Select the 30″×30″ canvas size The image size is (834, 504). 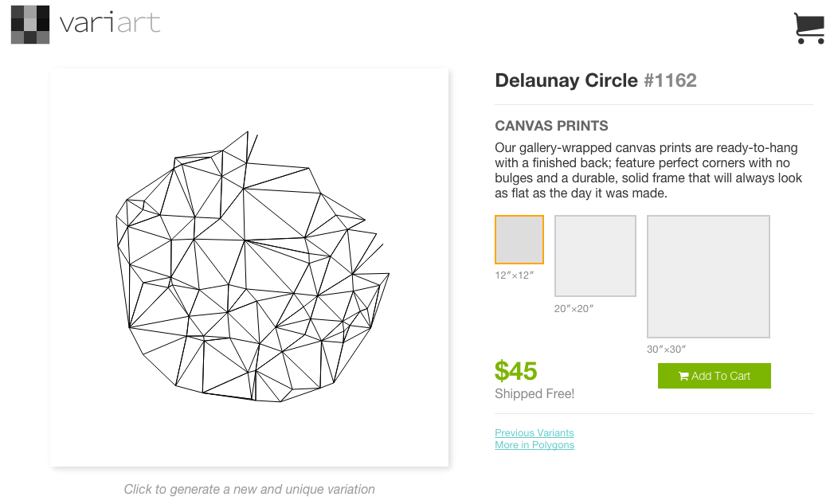click(x=708, y=276)
